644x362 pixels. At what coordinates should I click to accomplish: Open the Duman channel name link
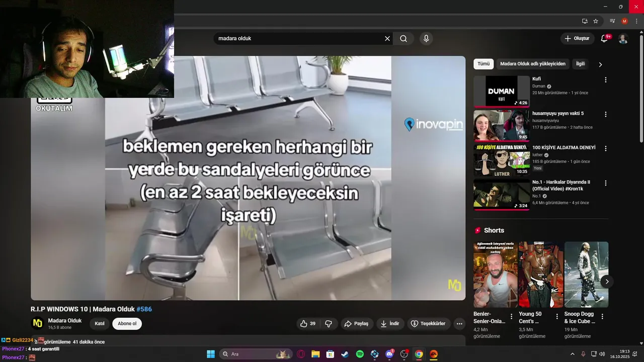point(539,86)
